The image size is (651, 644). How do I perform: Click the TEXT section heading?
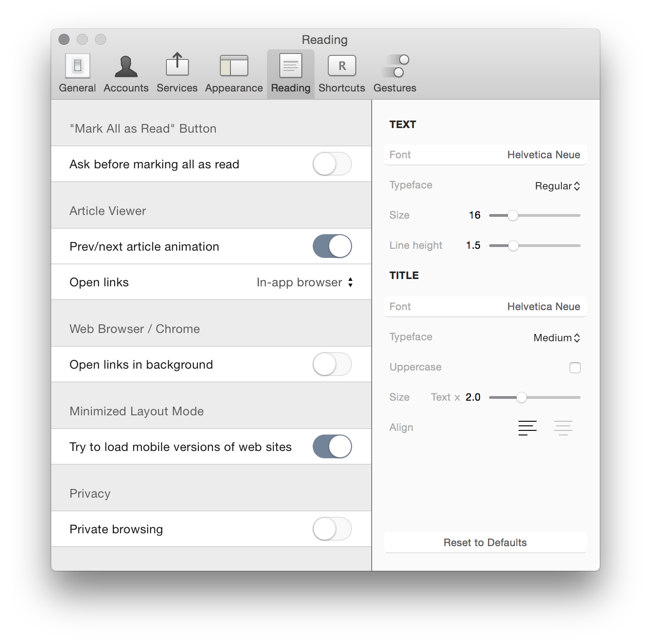(403, 125)
